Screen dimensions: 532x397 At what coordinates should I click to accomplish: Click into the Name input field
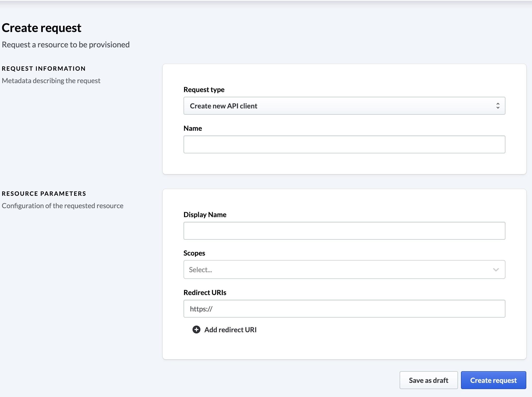point(344,144)
